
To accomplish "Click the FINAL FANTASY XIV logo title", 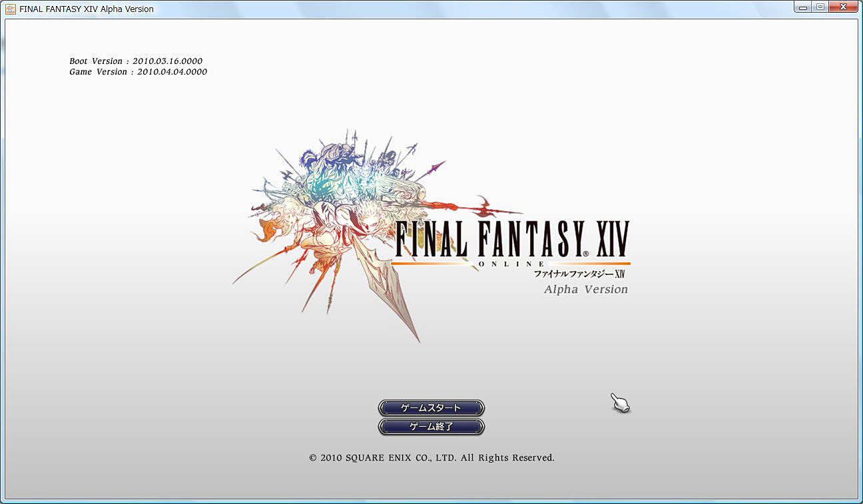I will (512, 240).
